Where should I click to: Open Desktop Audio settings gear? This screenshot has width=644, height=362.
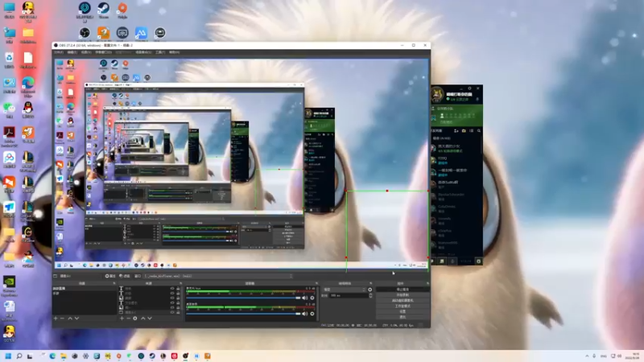(x=312, y=314)
